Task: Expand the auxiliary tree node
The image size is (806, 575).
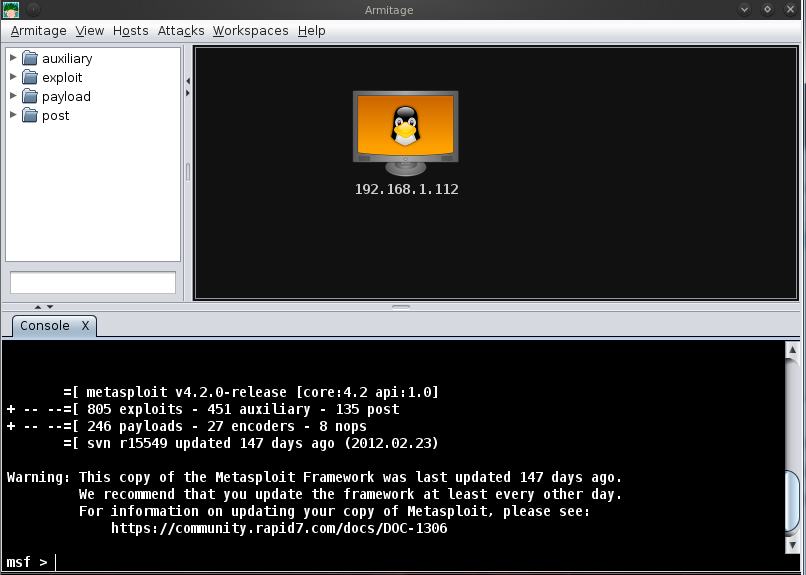Action: 13,58
